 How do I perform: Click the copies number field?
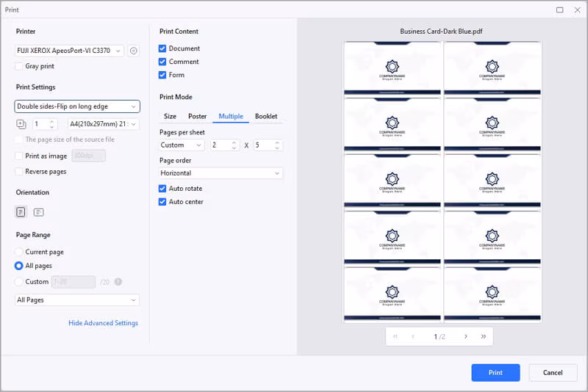coord(40,124)
